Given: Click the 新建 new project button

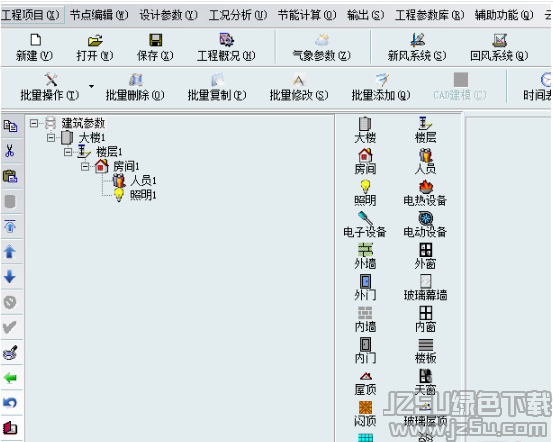Looking at the screenshot, I should (34, 47).
